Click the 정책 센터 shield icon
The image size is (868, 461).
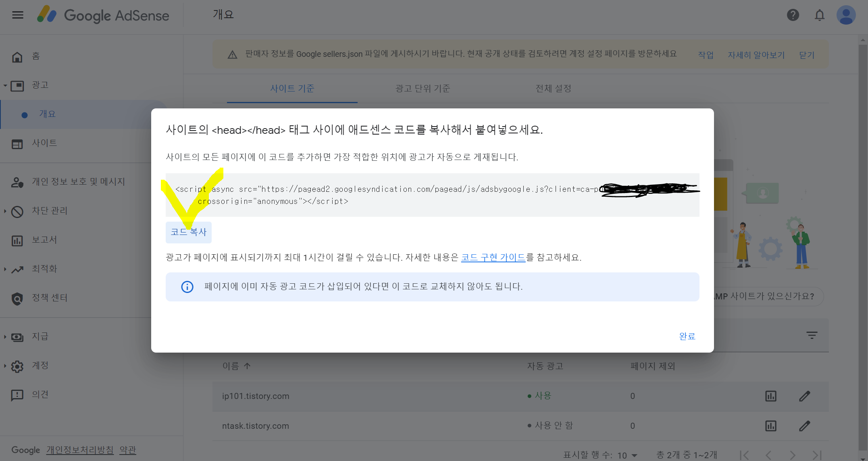click(x=17, y=299)
